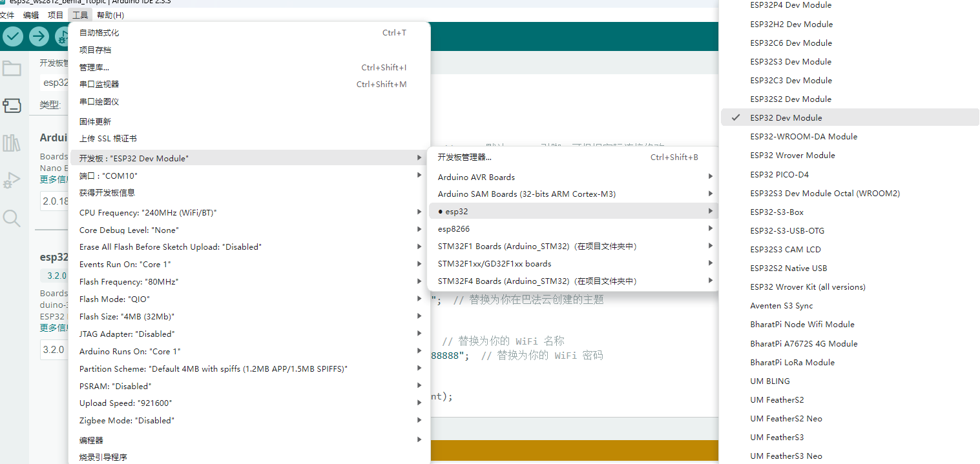Open the Sketchbook folder sidebar icon
The image size is (980, 464).
12,68
